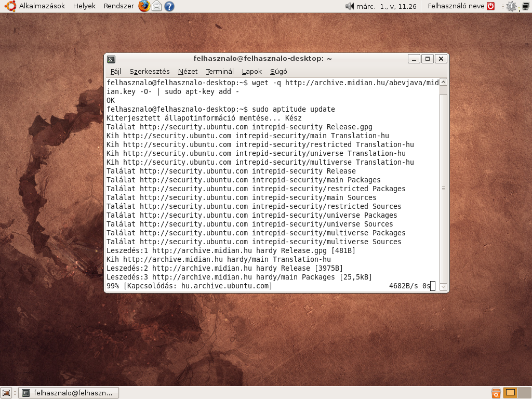Click show desktop icon in bottom panel

(x=6, y=393)
